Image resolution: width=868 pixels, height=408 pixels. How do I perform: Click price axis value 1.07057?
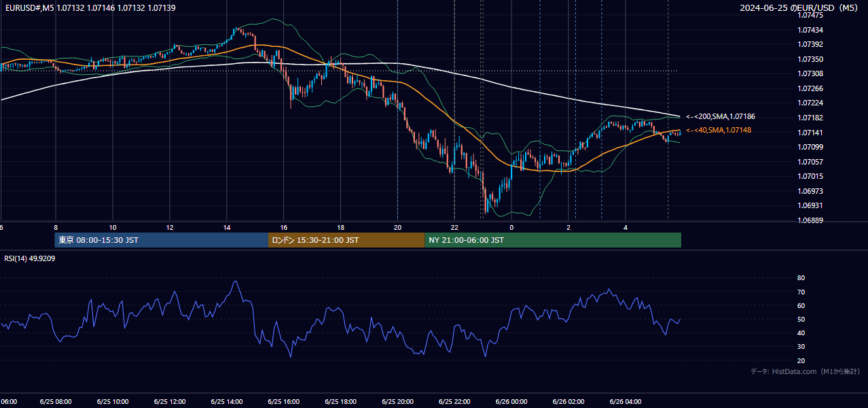pos(811,162)
